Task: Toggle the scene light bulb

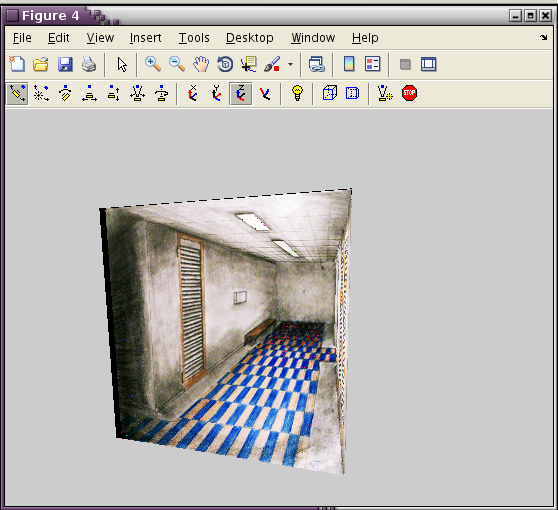Action: coord(297,93)
